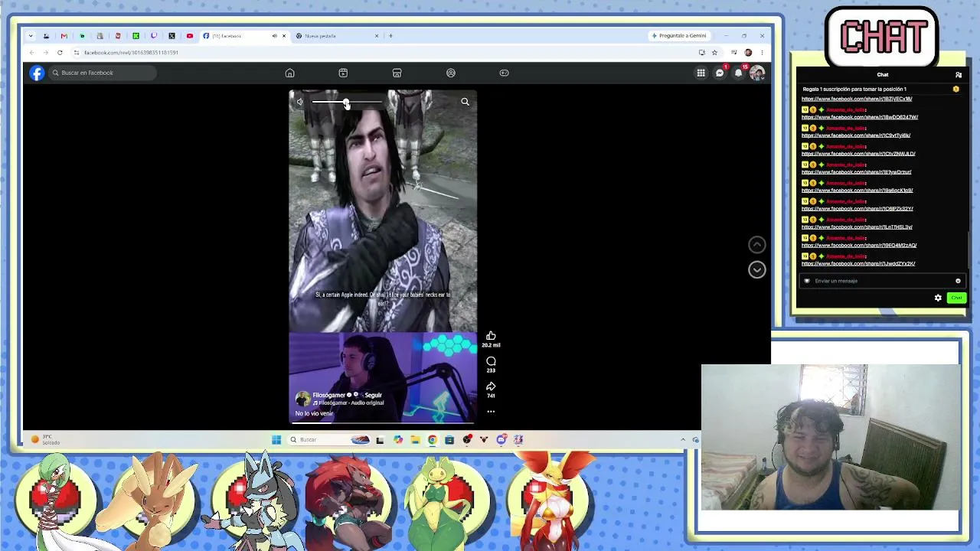Open the Facebook Reels/Video tab
The height and width of the screenshot is (551, 980).
pos(343,73)
